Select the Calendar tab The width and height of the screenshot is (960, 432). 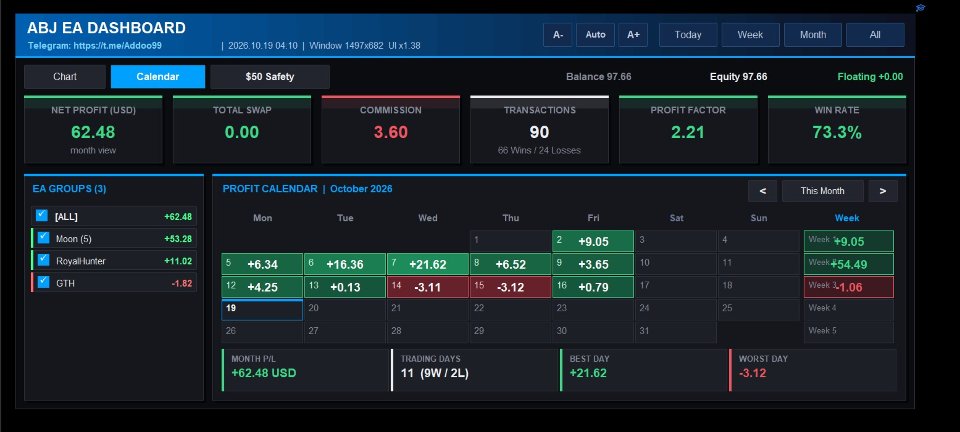tap(158, 76)
